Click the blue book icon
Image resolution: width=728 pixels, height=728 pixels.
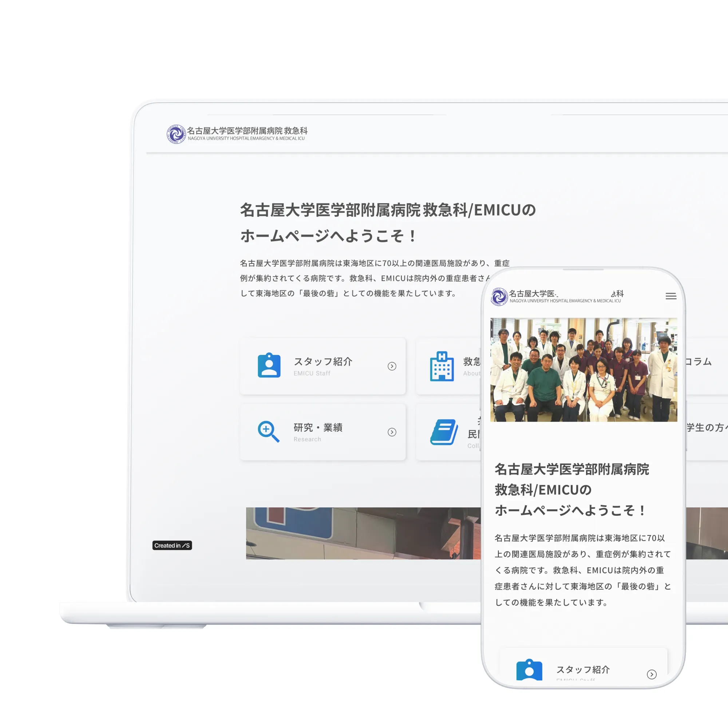(444, 432)
